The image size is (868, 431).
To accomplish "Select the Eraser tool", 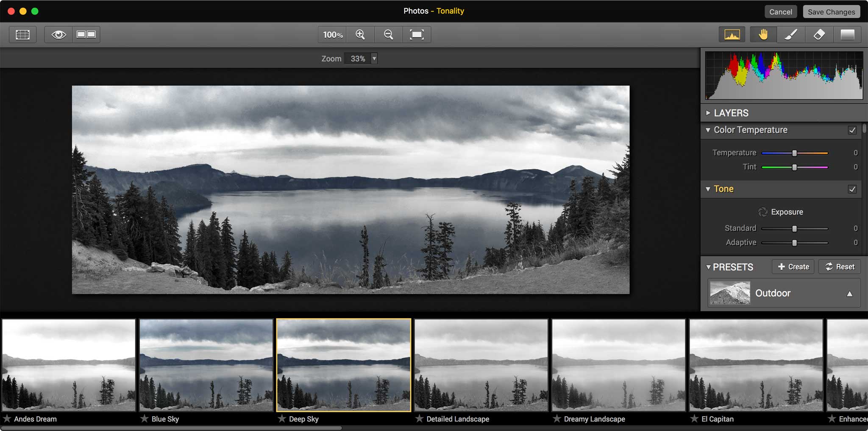I will [x=819, y=34].
